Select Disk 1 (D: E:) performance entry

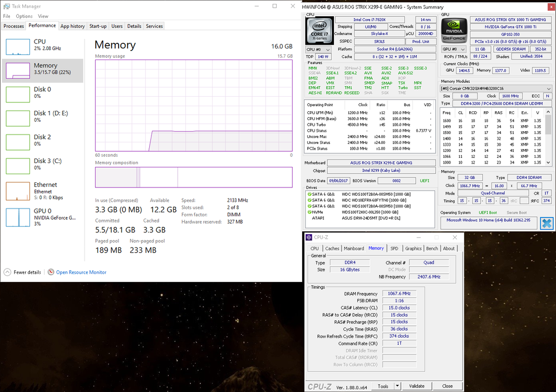[43, 118]
